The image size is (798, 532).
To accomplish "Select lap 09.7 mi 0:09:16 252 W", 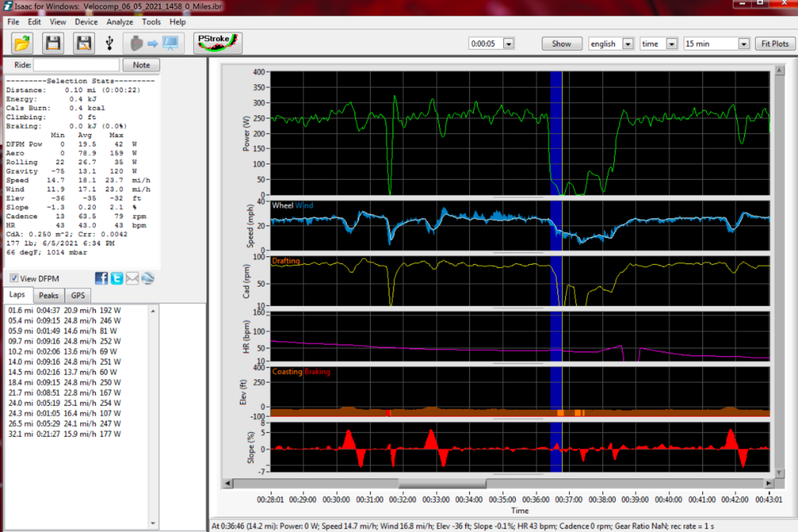I will [x=65, y=341].
